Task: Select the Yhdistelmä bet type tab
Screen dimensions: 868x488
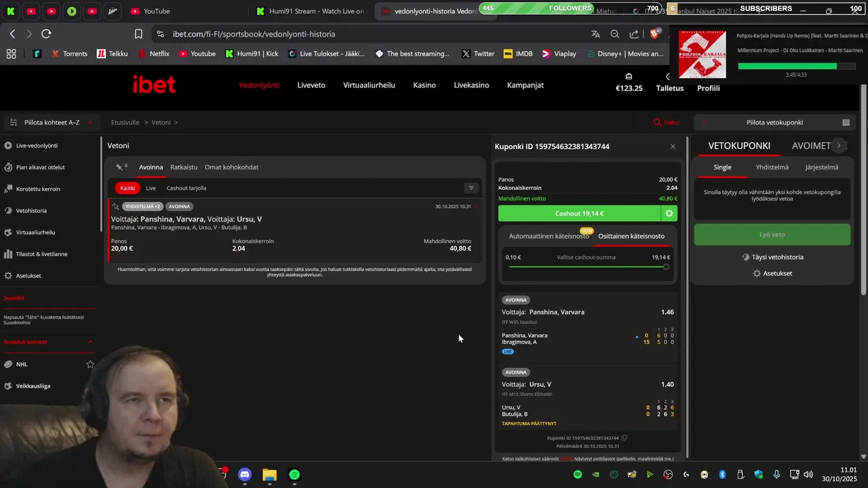Action: point(772,167)
